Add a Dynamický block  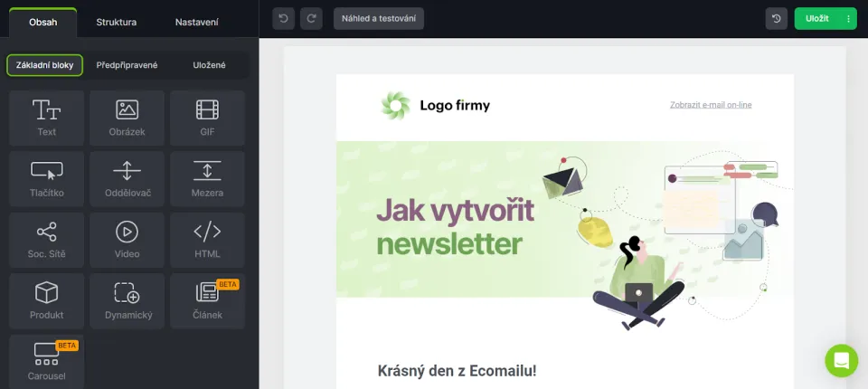tap(127, 301)
